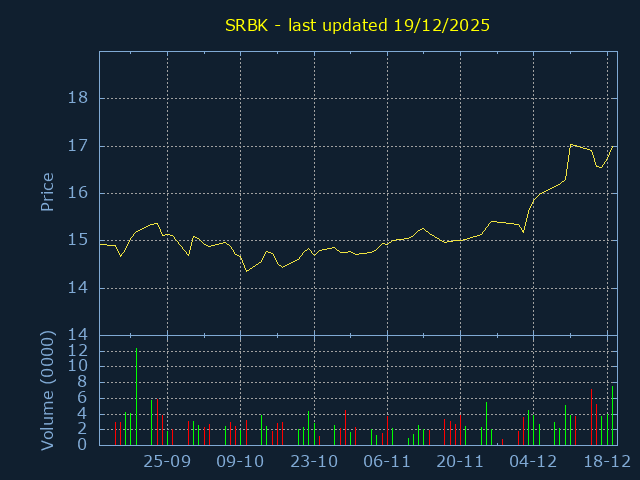Image resolution: width=640 pixels, height=480 pixels.
Task: Click the price tick label 17
Action: click(79, 146)
